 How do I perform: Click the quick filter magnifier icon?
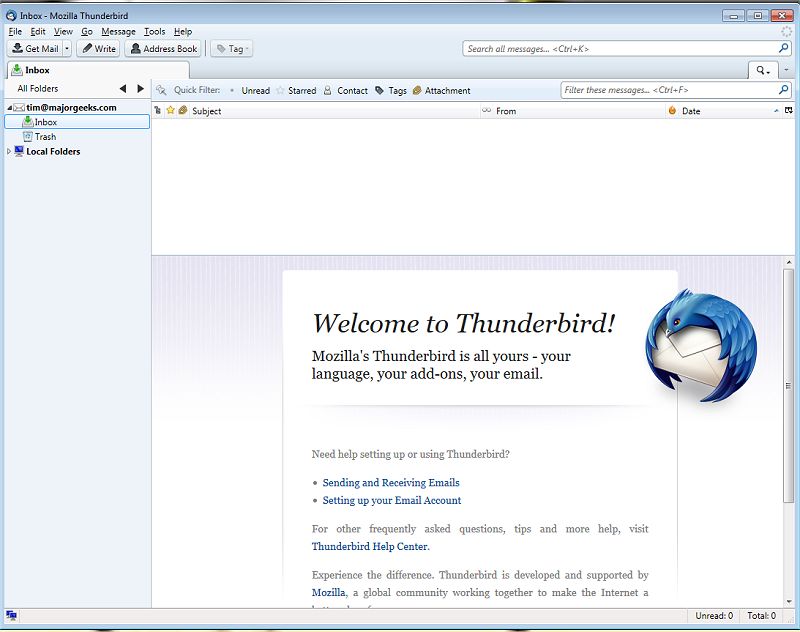pos(784,90)
